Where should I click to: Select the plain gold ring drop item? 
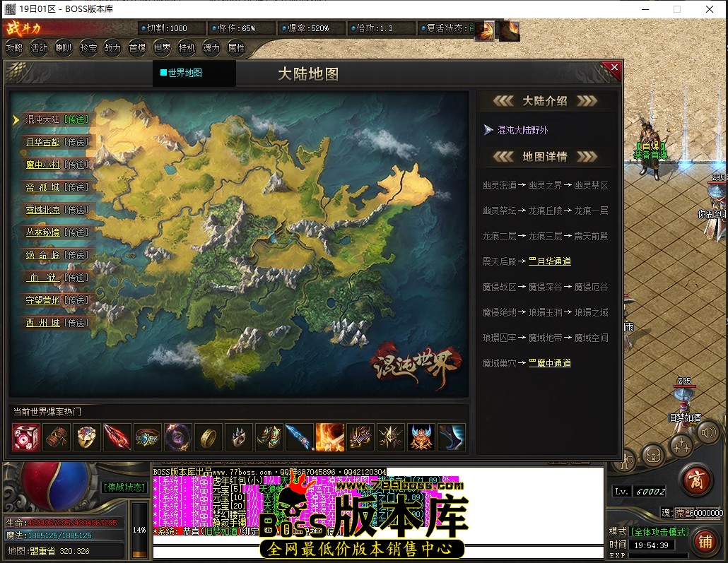coord(209,437)
